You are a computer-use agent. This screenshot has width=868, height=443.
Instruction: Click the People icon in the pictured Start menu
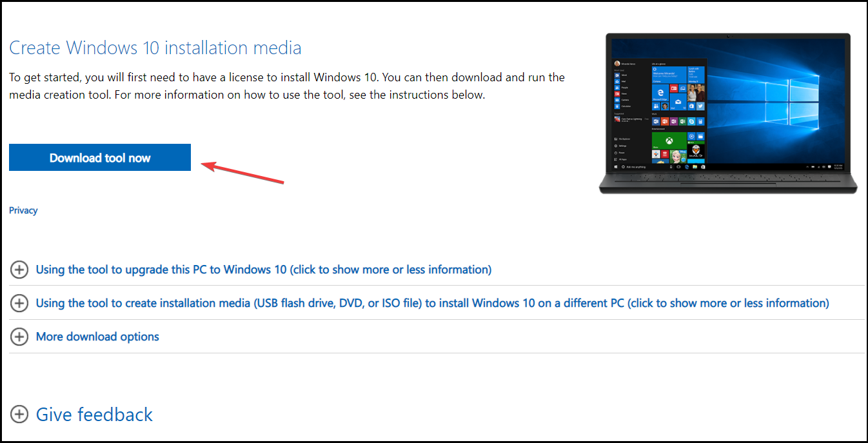[617, 88]
